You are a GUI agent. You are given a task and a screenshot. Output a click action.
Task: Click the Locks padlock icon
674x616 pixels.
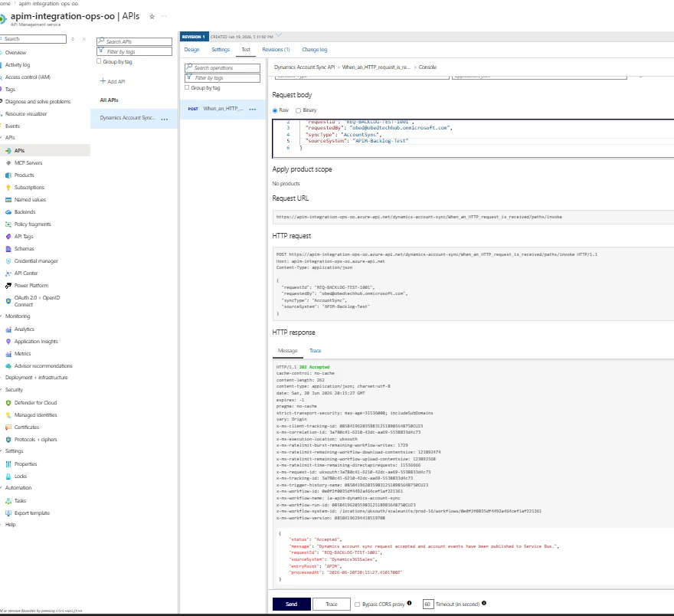(8, 477)
